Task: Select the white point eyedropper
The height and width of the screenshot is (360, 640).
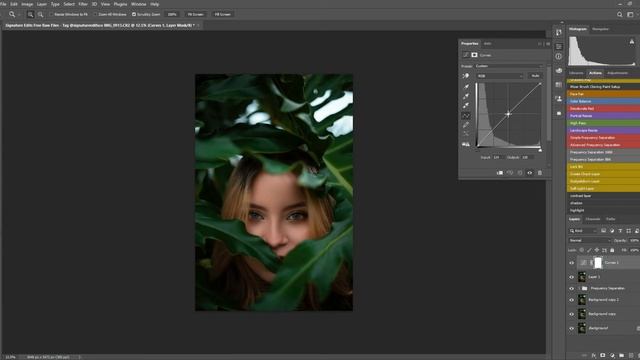Action: [466, 105]
